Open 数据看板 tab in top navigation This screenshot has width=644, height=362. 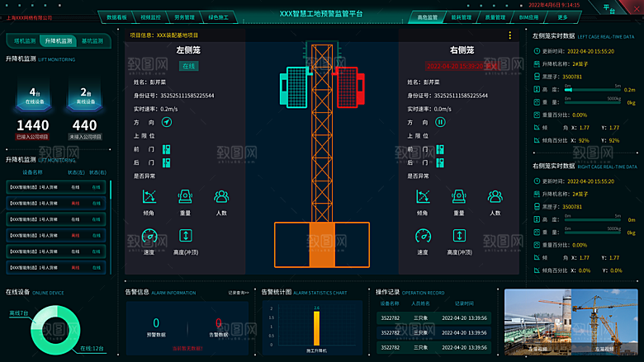pyautogui.click(x=116, y=17)
